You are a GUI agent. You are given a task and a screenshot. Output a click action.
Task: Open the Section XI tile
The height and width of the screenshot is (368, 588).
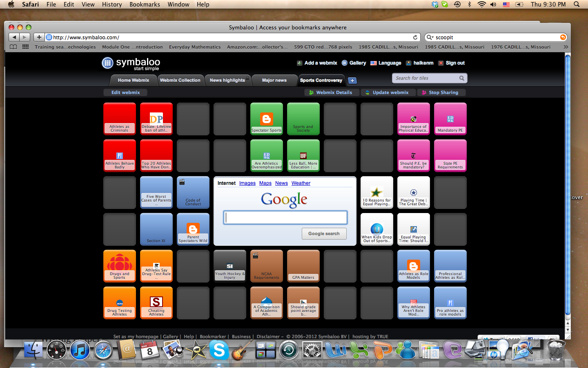(x=156, y=229)
